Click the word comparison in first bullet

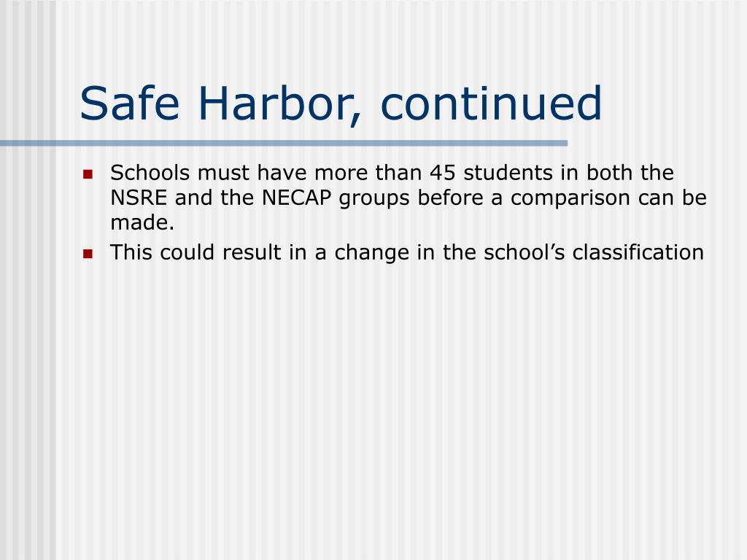pos(570,198)
